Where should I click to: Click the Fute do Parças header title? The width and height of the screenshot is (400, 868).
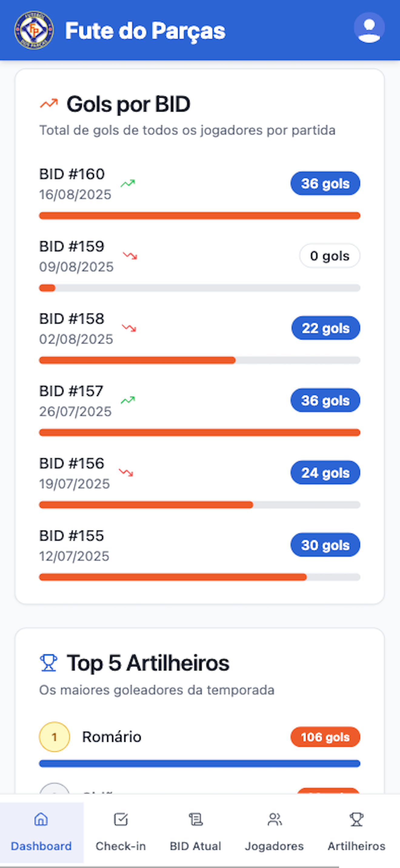point(145,31)
